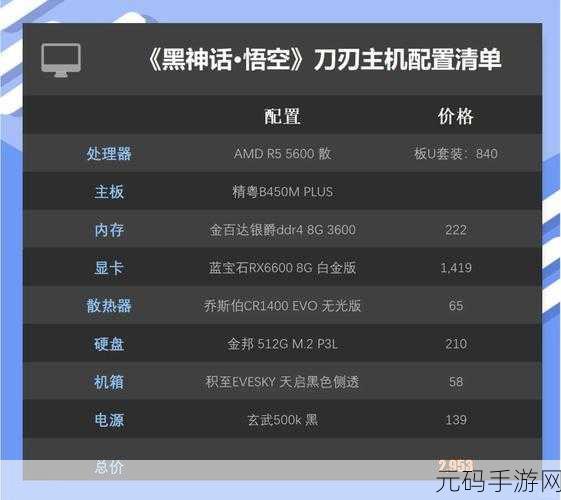Select 金邦 512G M.2 P3L cell
Image resolution: width=561 pixels, height=500 pixels.
[x=282, y=344]
